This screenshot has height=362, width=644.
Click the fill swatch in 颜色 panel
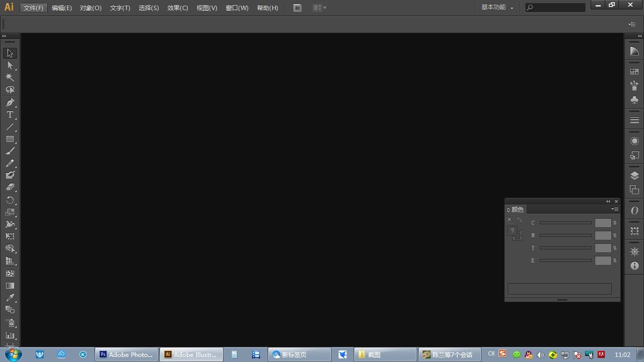pos(512,231)
